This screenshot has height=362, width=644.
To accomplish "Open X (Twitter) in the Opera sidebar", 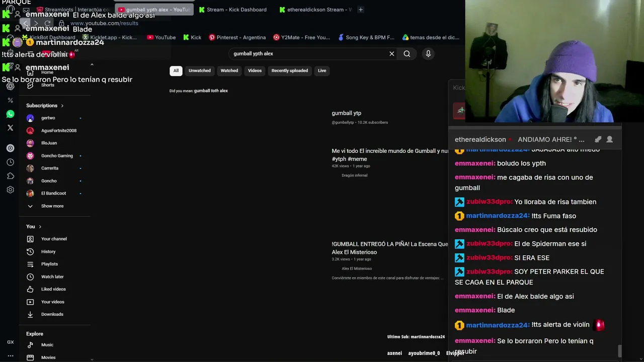I will click(10, 128).
